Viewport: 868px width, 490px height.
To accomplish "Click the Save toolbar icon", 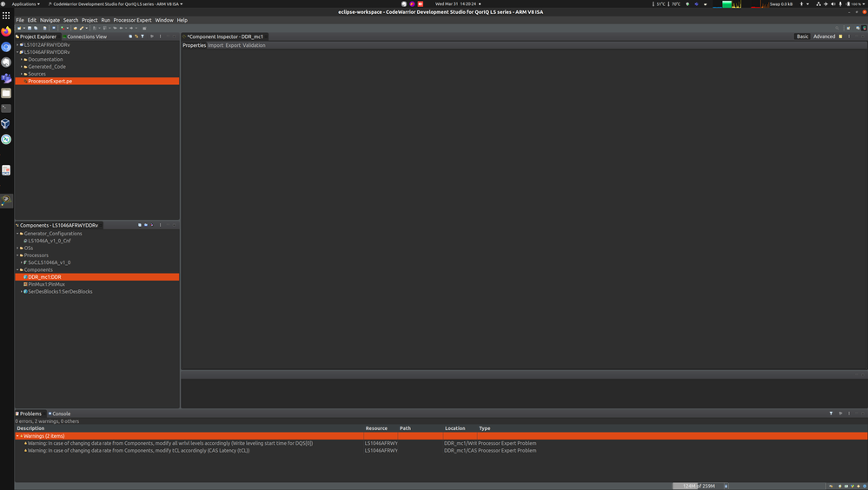I will [x=30, y=29].
